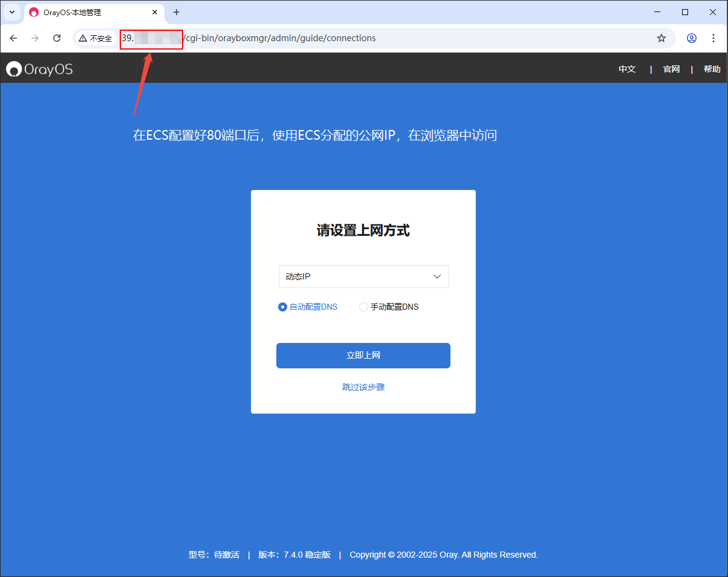The height and width of the screenshot is (577, 728).
Task: Click the browser forward arrow
Action: (x=35, y=38)
